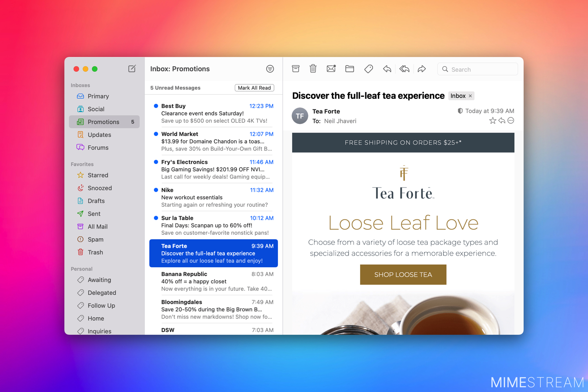Archive the message using the toolbar box icon

pyautogui.click(x=296, y=69)
